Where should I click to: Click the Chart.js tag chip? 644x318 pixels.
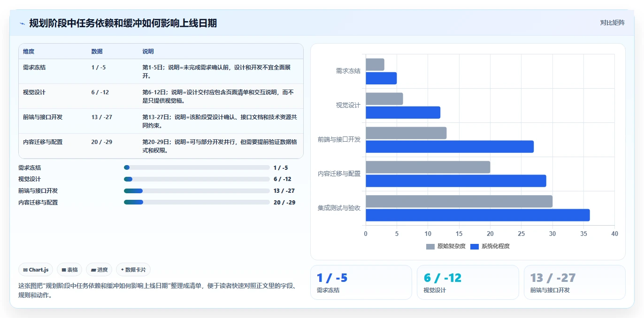(x=36, y=270)
